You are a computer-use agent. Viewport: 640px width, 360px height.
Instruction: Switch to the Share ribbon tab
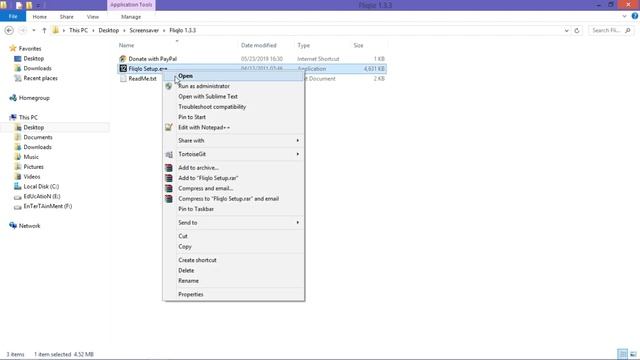(67, 17)
